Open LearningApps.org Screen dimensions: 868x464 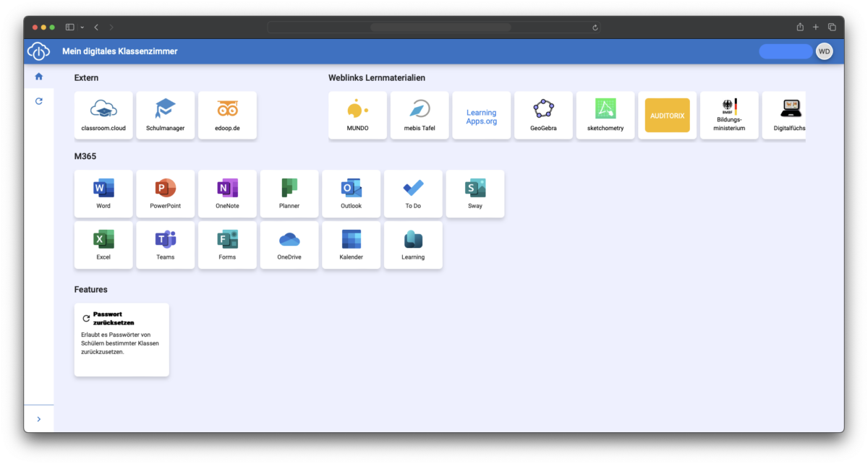pyautogui.click(x=481, y=115)
